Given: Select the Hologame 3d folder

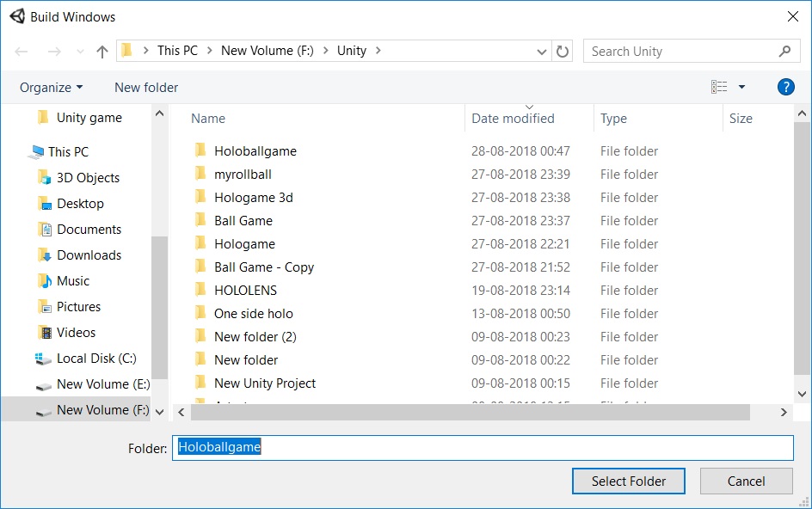Looking at the screenshot, I should click(x=254, y=198).
